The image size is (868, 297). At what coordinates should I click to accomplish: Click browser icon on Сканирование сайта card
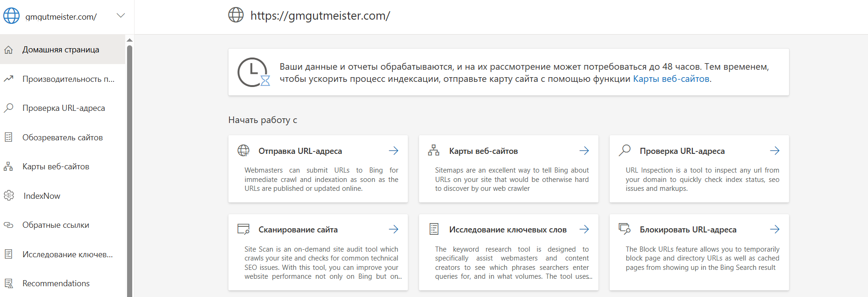pyautogui.click(x=243, y=229)
